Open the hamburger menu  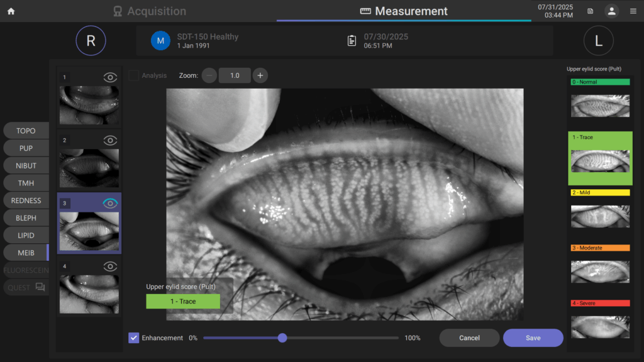click(x=633, y=11)
